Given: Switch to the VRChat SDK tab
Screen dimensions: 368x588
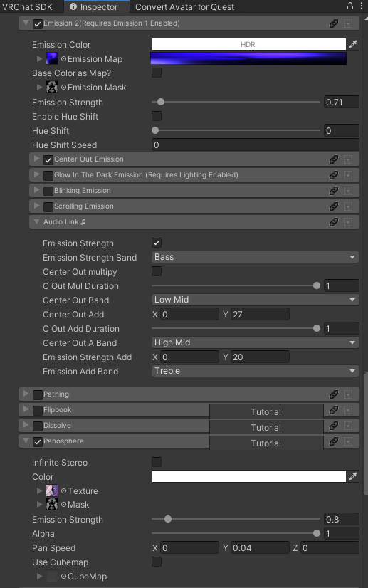Looking at the screenshot, I should 27,6.
